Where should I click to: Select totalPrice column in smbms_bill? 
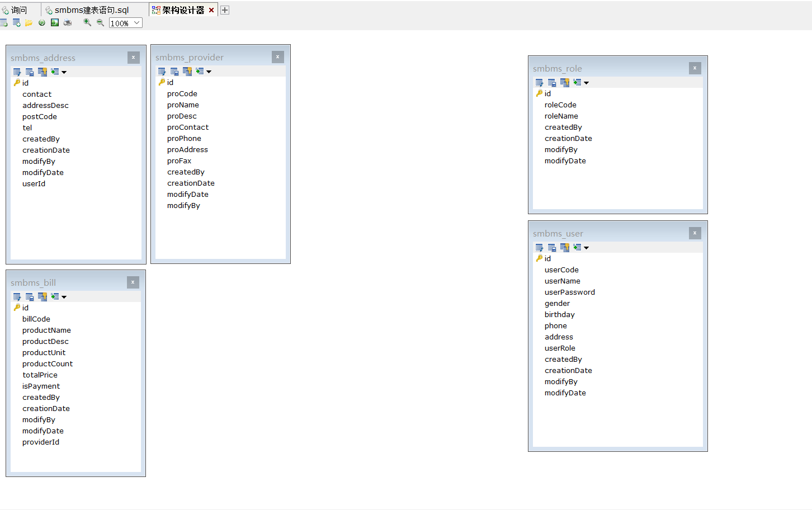coord(40,375)
